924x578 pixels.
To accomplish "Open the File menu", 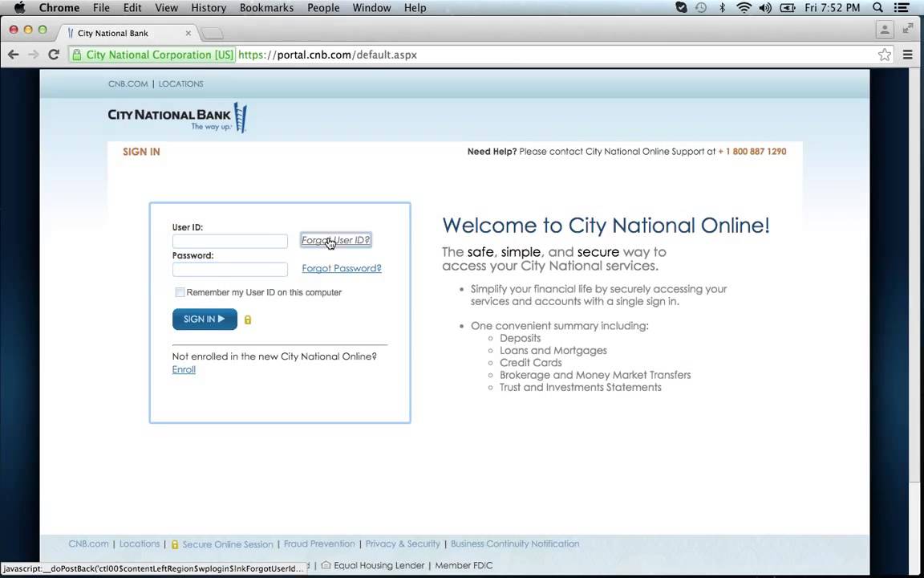I will 101,8.
